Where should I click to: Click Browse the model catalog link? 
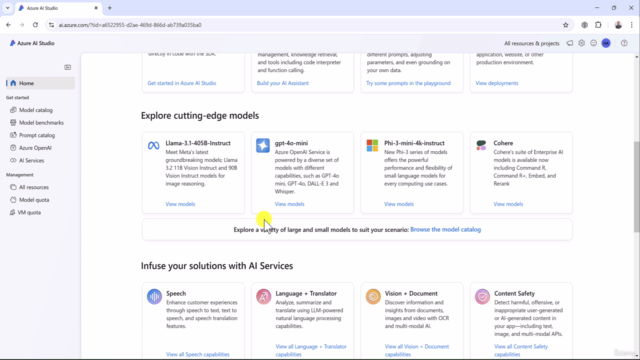pyautogui.click(x=445, y=229)
